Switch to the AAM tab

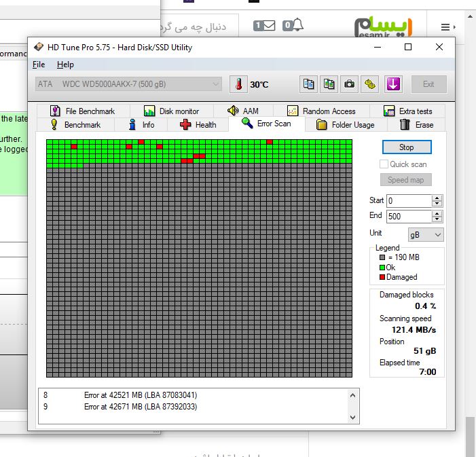(243, 111)
